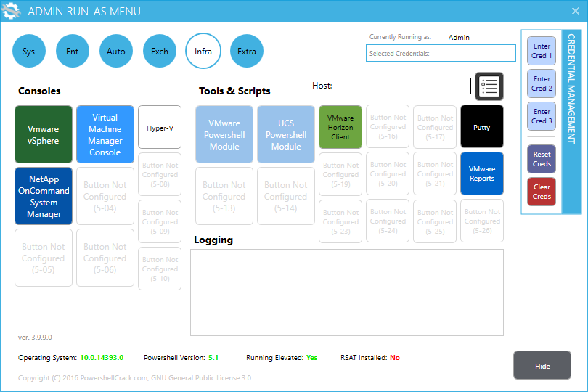The image size is (588, 392).
Task: Click unconfigured button 5-17
Action: (435, 127)
